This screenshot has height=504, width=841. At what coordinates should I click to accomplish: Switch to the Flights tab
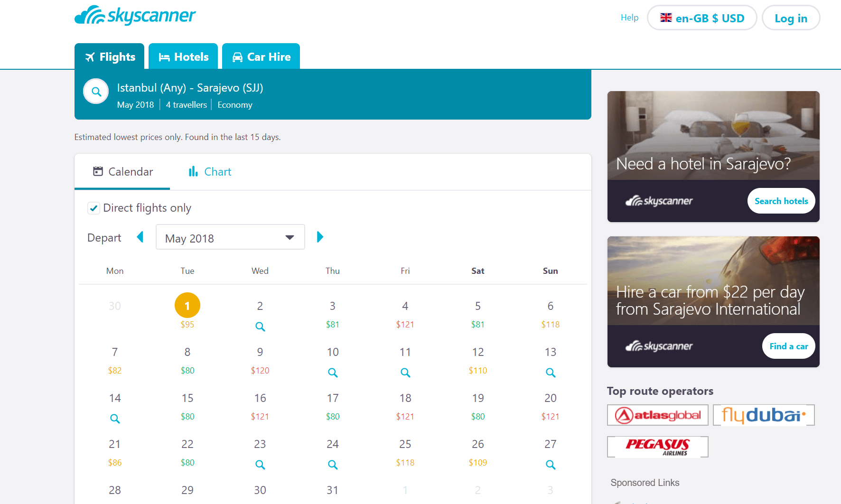(110, 56)
